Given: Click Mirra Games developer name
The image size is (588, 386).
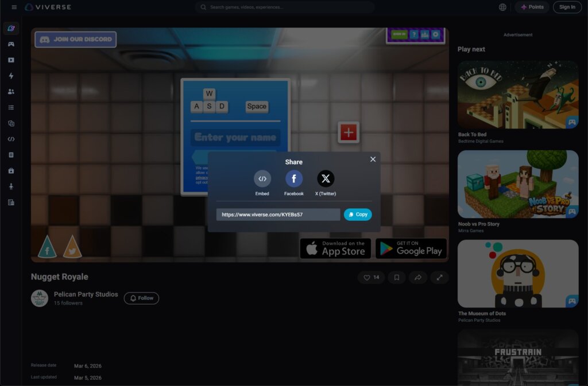Looking at the screenshot, I should coord(471,231).
